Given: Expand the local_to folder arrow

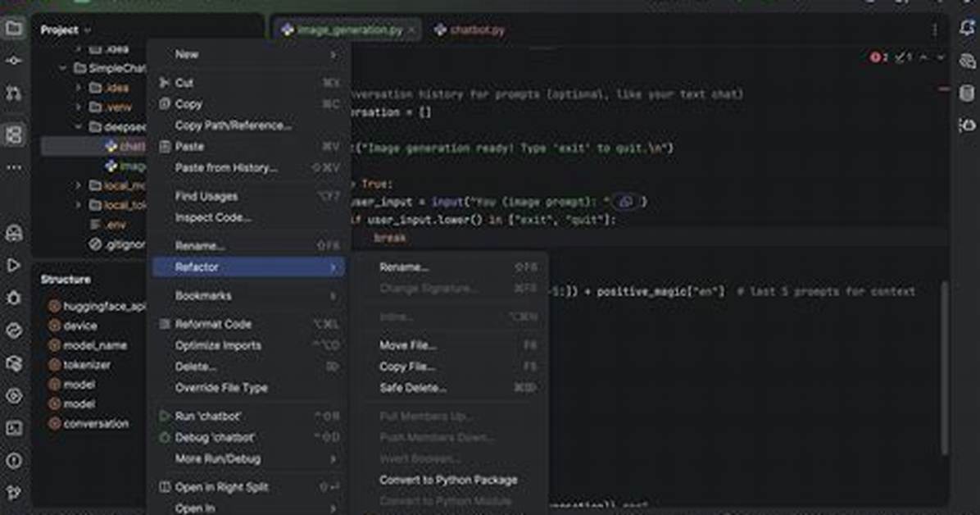Looking at the screenshot, I should tap(79, 205).
